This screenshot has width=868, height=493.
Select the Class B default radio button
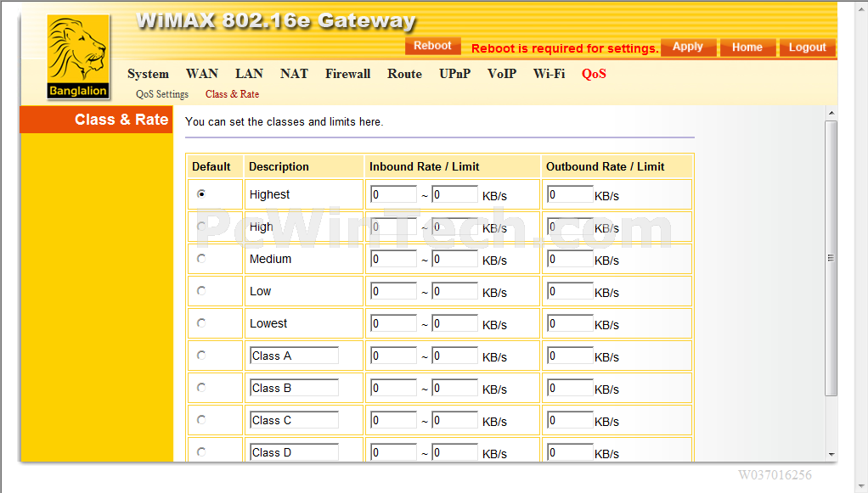pos(201,387)
